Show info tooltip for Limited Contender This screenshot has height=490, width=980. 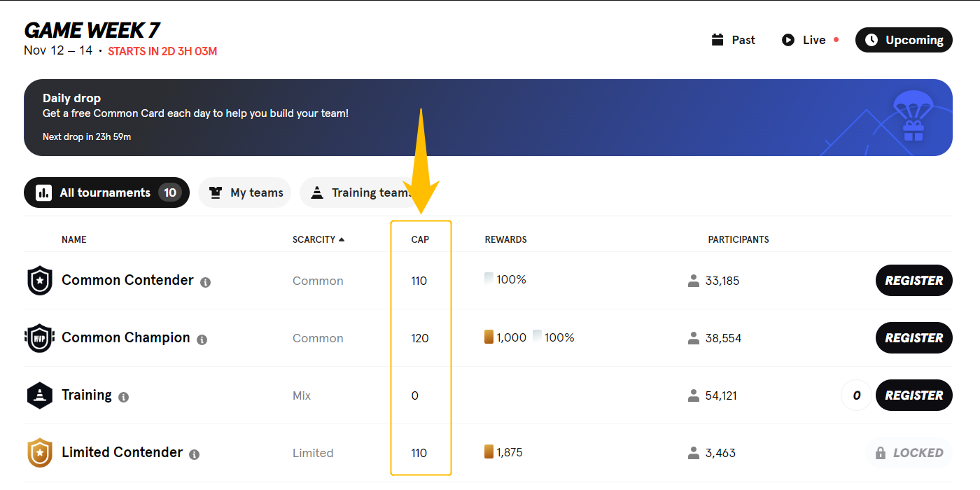pos(194,454)
